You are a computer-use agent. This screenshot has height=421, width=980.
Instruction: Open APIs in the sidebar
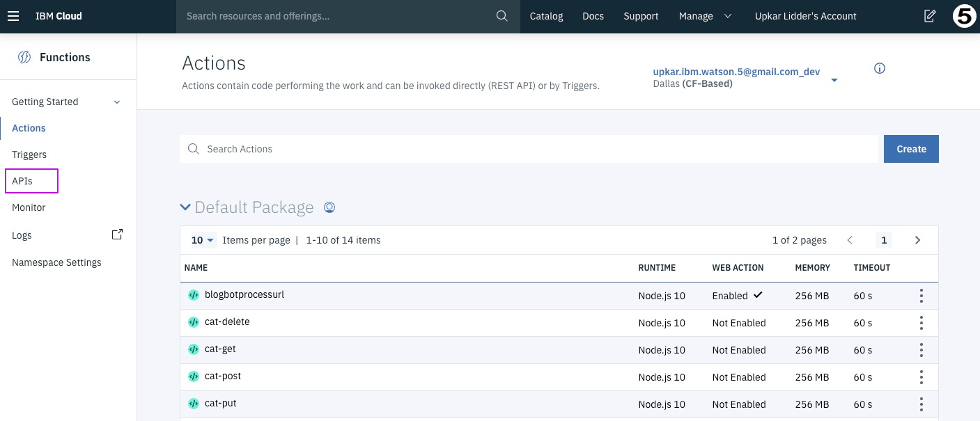[22, 181]
